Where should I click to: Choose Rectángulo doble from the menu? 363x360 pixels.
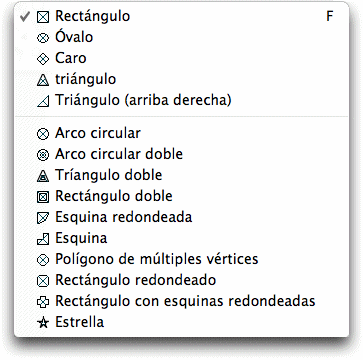(181, 197)
